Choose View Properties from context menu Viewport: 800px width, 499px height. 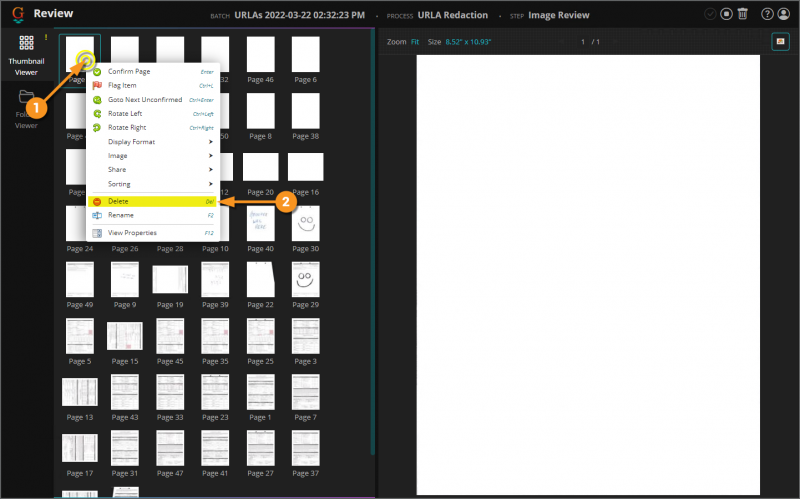coord(153,233)
